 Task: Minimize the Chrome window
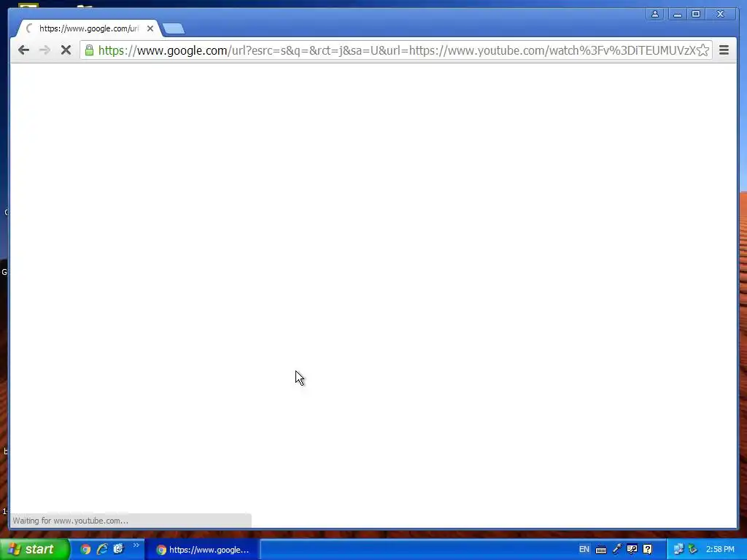click(x=677, y=15)
